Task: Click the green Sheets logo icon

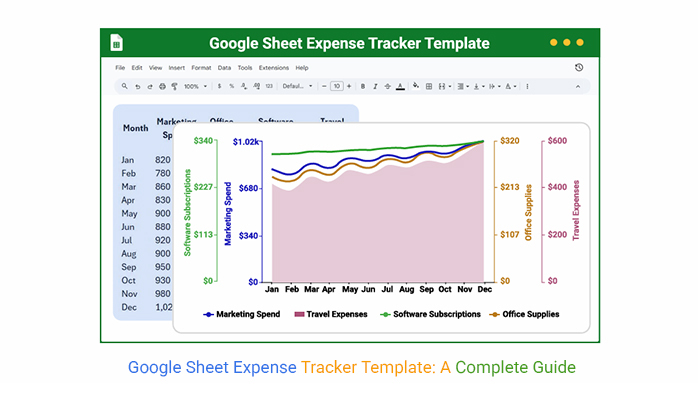Action: 116,43
